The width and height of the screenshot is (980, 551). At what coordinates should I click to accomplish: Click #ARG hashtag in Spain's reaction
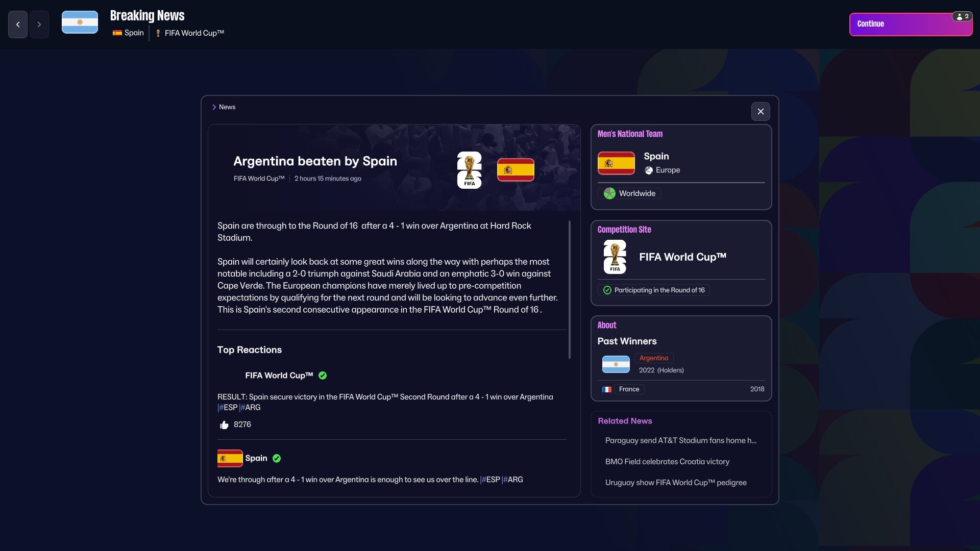[x=512, y=480]
